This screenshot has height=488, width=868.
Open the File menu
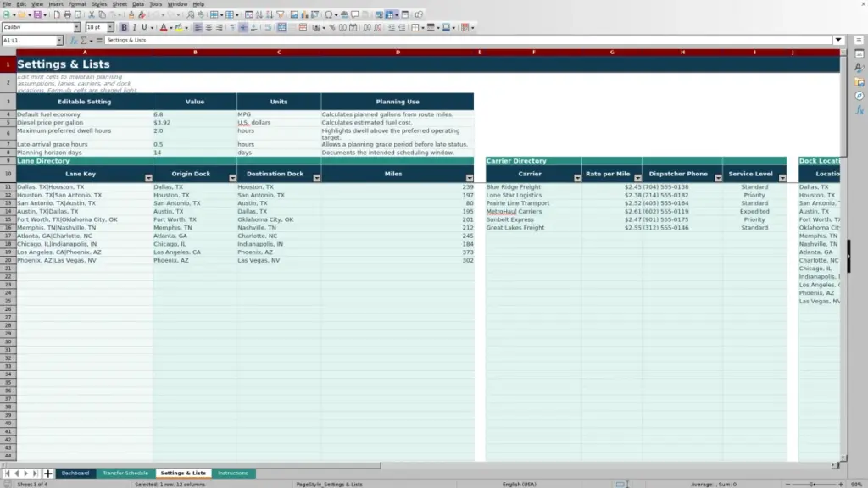pos(7,4)
